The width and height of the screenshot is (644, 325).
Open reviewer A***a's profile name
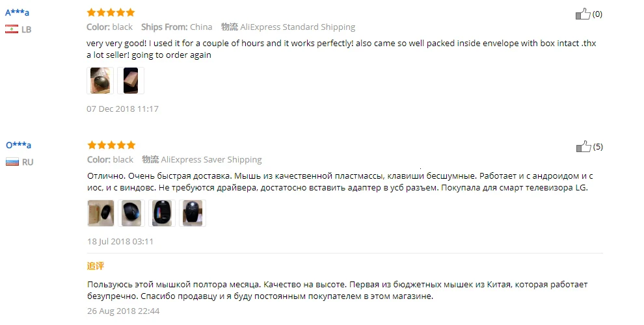(x=17, y=12)
